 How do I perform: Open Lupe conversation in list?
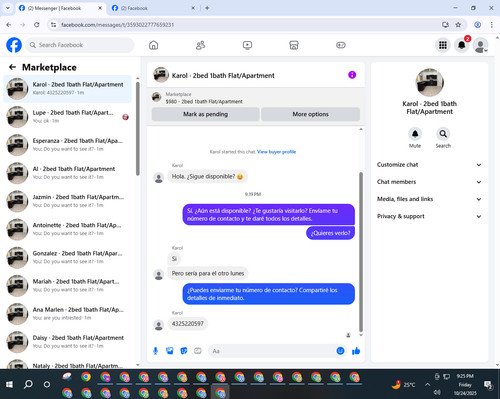[x=67, y=117]
